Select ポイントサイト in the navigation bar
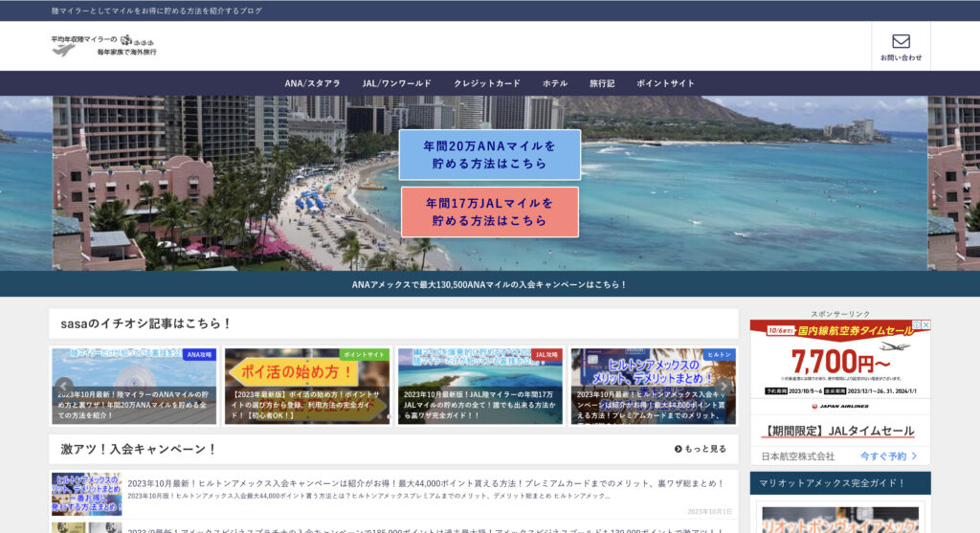Screen dimensions: 980x533 click(665, 83)
